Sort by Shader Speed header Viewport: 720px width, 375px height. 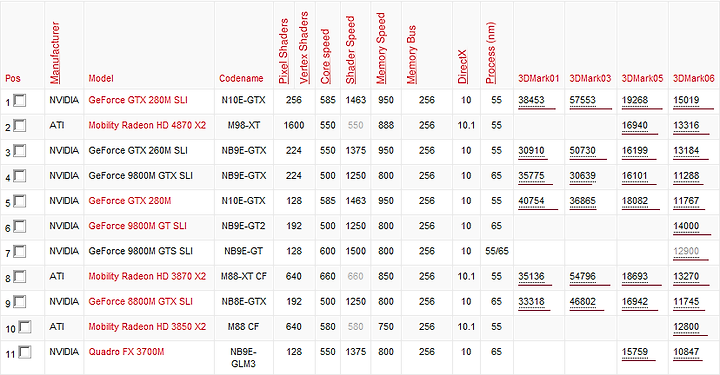coord(350,50)
